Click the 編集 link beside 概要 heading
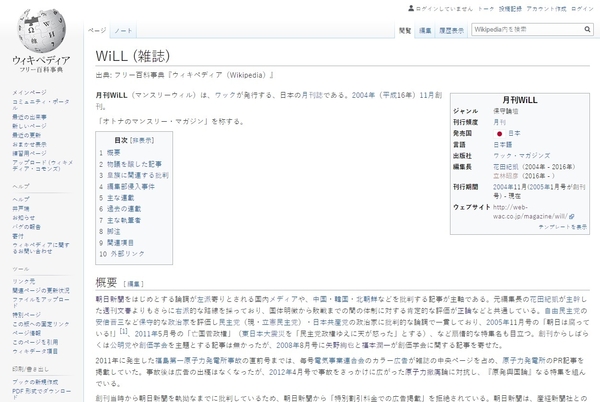Screen dimensions: 600x402 tap(134, 284)
